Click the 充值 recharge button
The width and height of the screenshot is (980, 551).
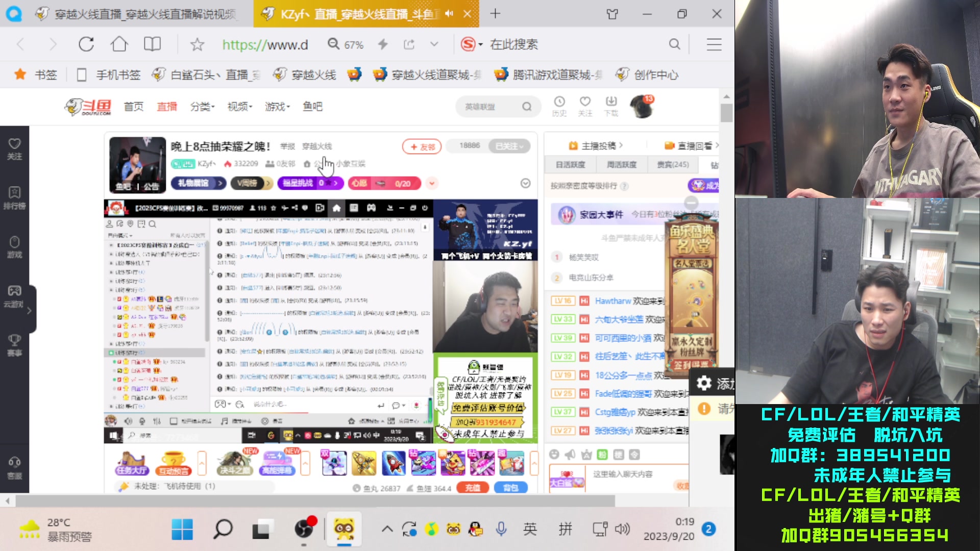(x=473, y=488)
